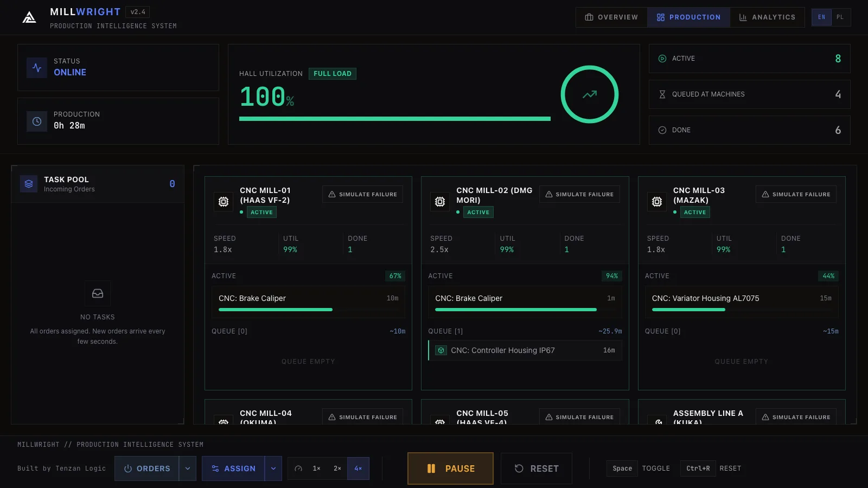Click the Active play-circle icon
This screenshot has height=488, width=868.
662,59
